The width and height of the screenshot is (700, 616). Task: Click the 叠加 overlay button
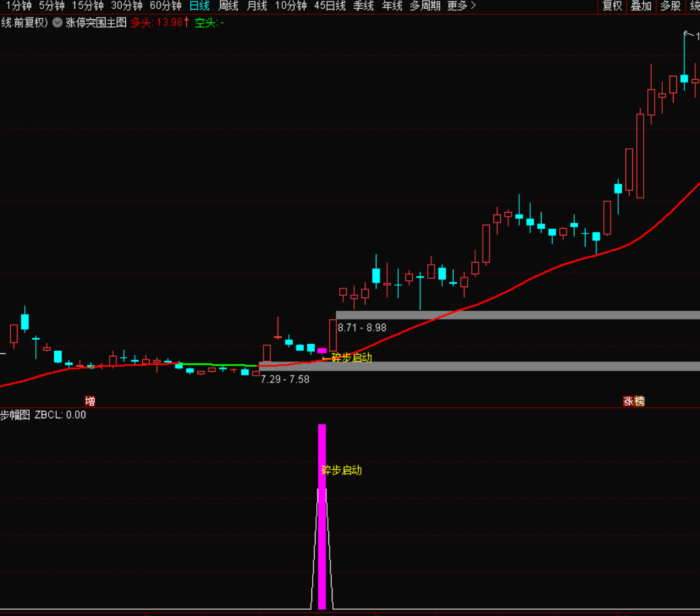click(641, 6)
